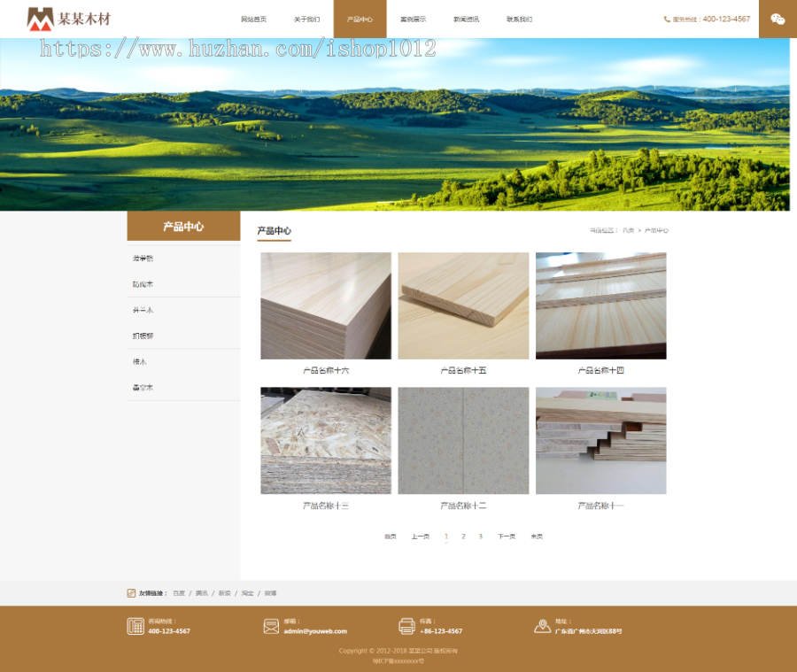Open the 产品名称十三 wood board thumbnail

coord(325,440)
